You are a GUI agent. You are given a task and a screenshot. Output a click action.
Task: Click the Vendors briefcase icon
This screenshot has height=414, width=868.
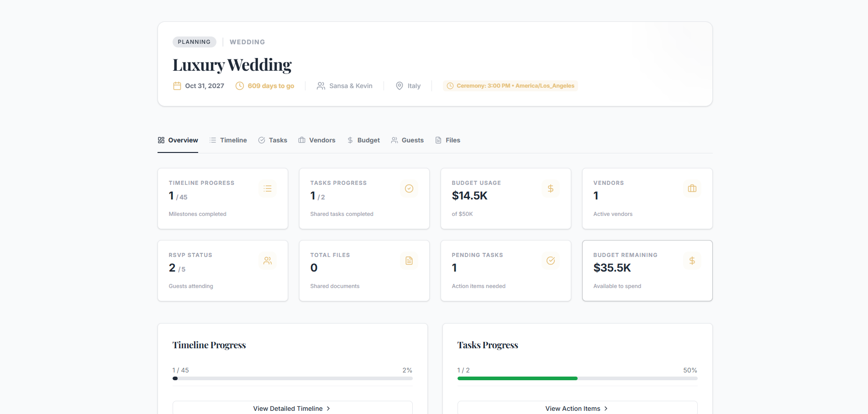click(692, 188)
